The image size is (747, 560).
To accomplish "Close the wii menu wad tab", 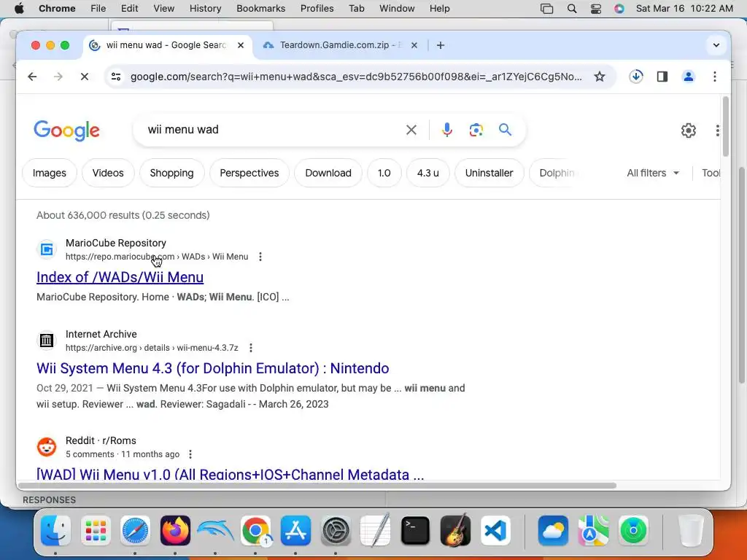I will click(241, 45).
